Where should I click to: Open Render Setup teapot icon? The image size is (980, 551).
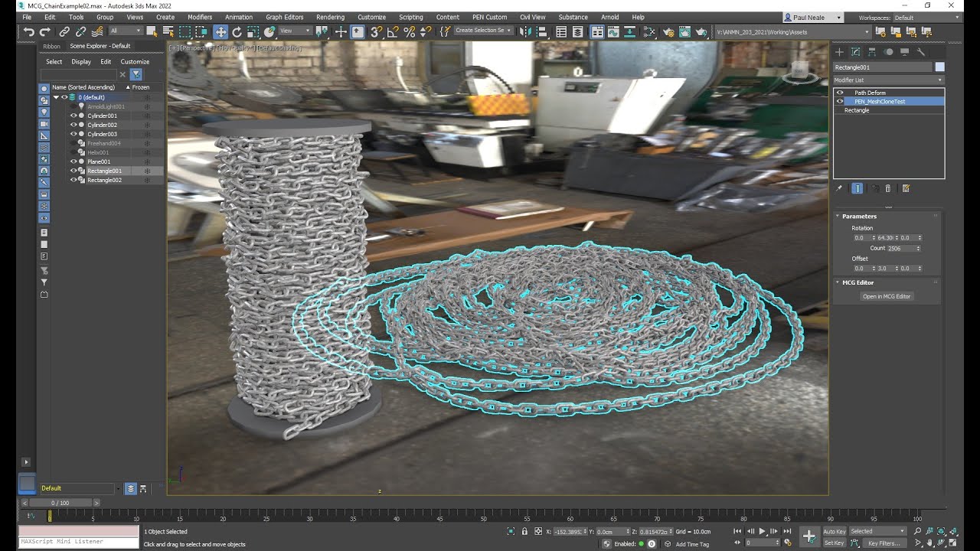tap(668, 31)
